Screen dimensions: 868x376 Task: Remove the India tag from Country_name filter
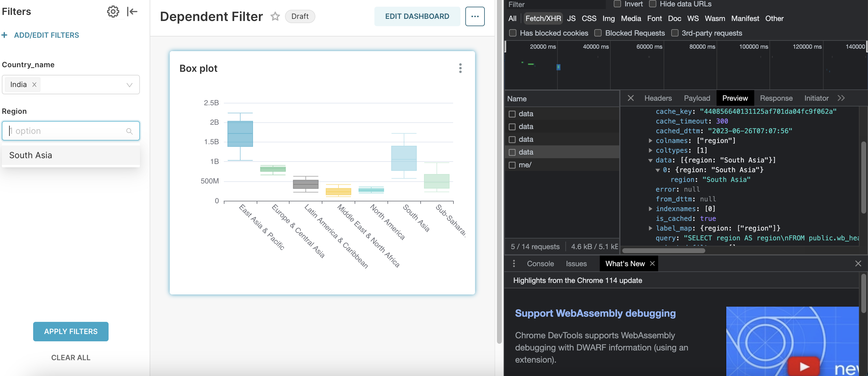coord(34,85)
